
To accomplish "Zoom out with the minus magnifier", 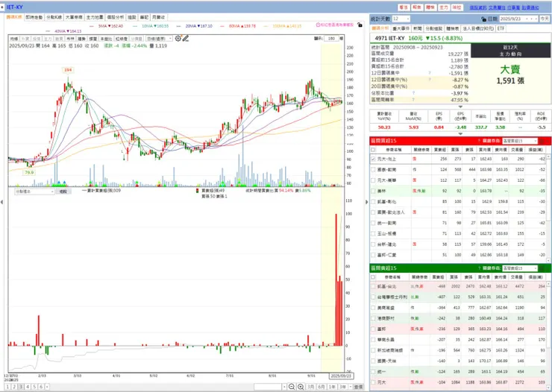I will [x=292, y=387].
